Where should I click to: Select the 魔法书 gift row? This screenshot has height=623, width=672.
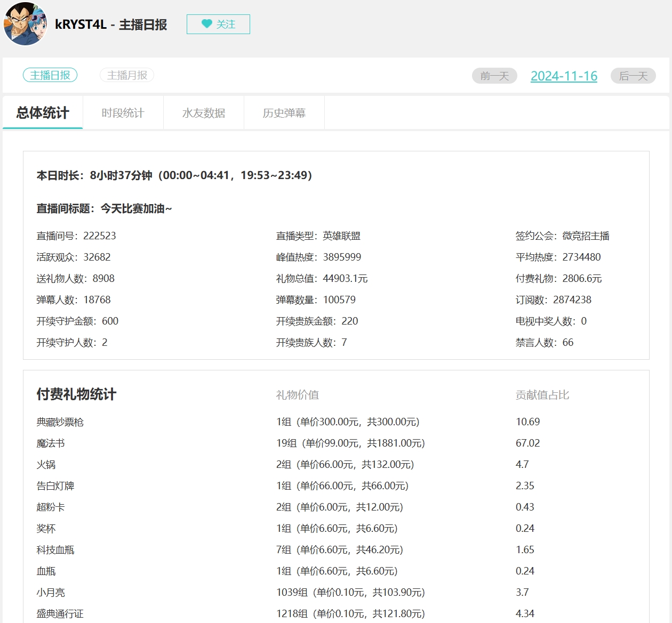pyautogui.click(x=51, y=443)
